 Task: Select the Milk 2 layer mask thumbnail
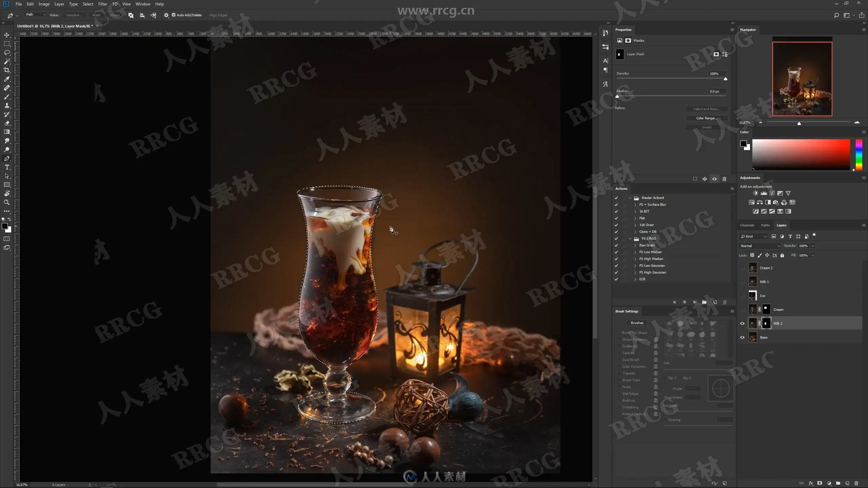coord(766,323)
